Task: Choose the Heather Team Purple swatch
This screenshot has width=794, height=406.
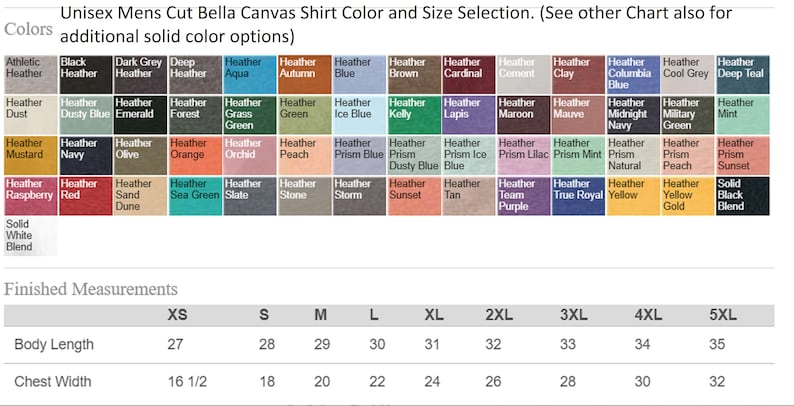Action: pyautogui.click(x=524, y=196)
